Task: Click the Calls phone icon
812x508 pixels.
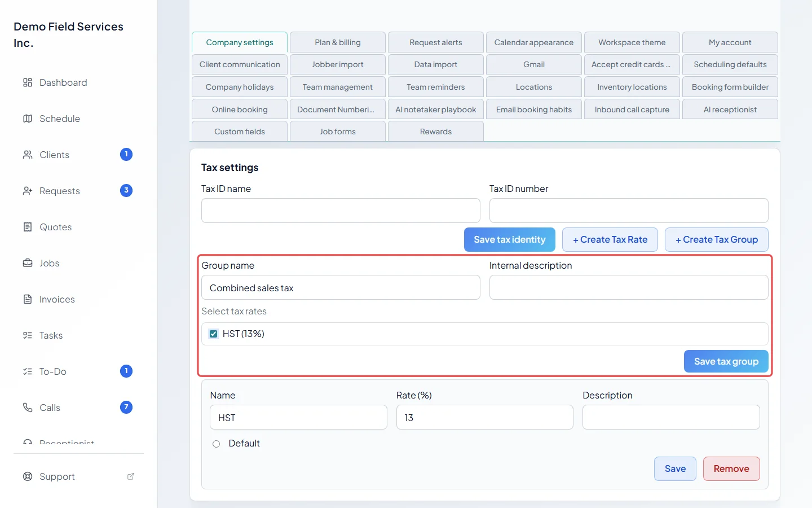Action: point(28,408)
